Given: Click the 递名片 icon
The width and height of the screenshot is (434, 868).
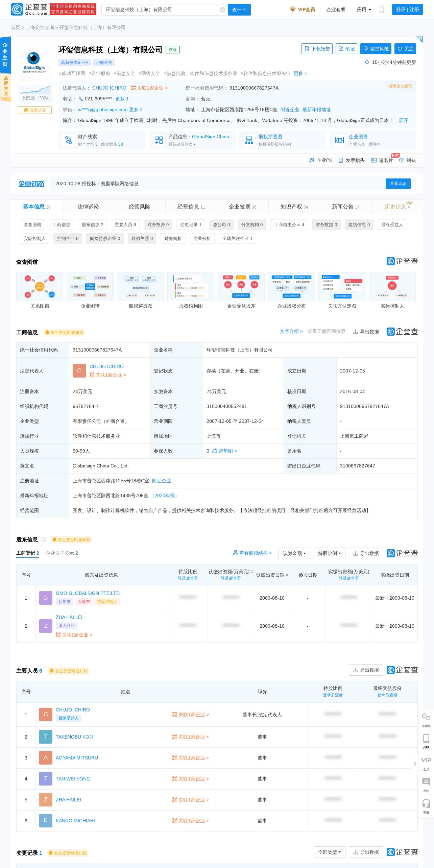Looking at the screenshot, I should pyautogui.click(x=374, y=160).
